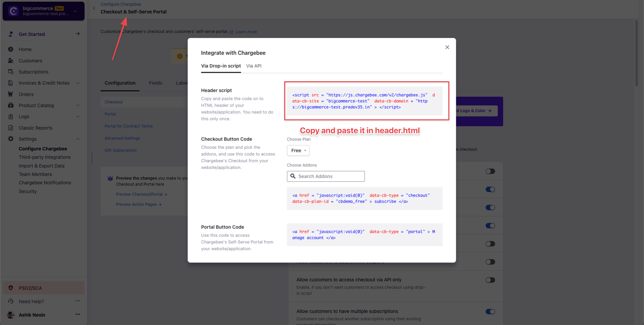Go to Team Members settings
Viewport: 644px width, 325px height.
35,174
